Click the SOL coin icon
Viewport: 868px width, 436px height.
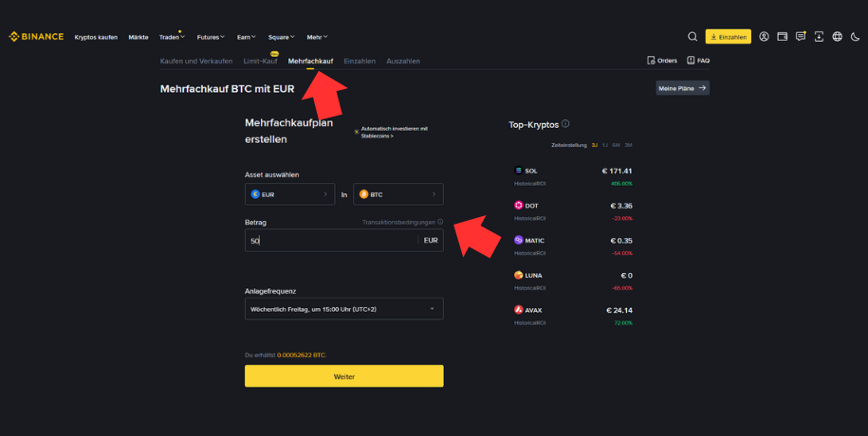point(518,171)
